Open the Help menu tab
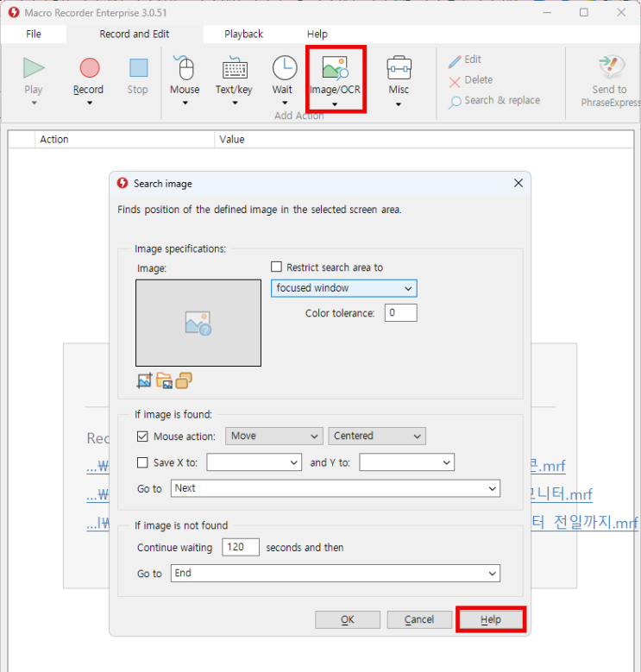 coord(317,34)
